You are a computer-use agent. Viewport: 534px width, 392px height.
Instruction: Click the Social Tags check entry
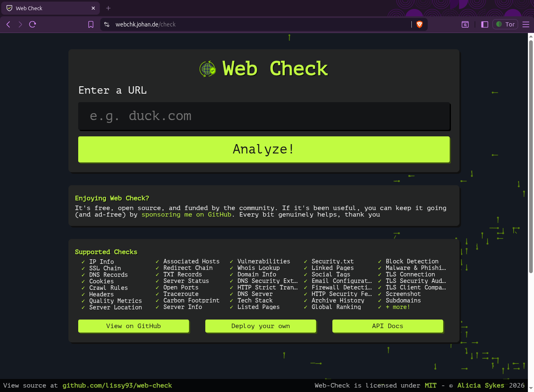pos(331,274)
